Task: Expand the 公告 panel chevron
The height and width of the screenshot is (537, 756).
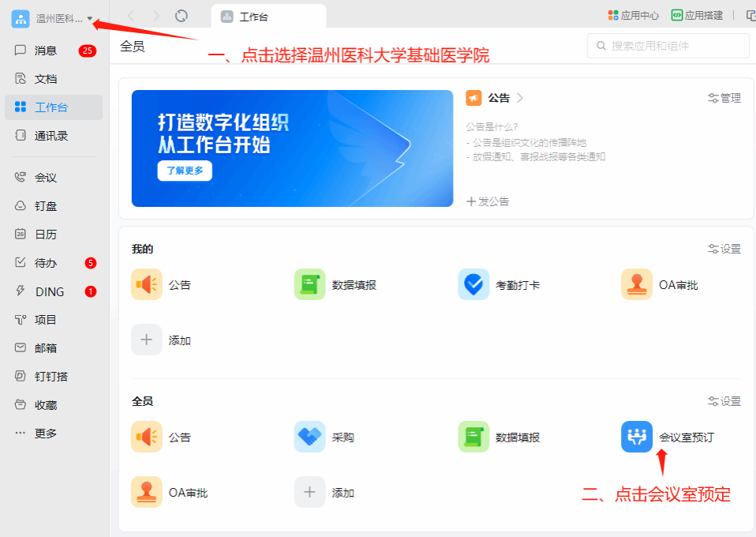Action: point(520,98)
